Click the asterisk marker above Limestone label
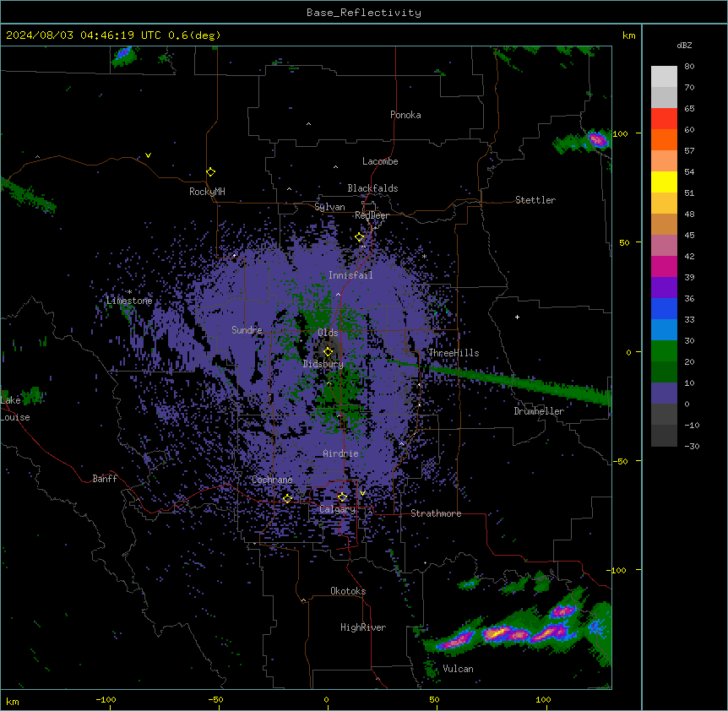The height and width of the screenshot is (711, 728). pyautogui.click(x=129, y=292)
